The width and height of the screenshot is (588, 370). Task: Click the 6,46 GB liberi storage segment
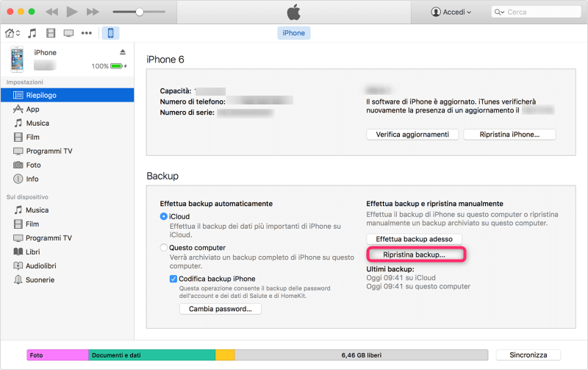coord(362,355)
